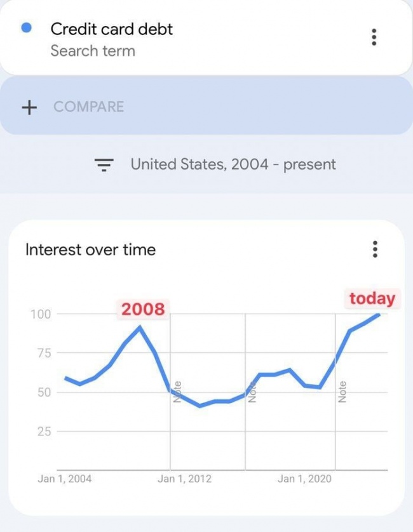Screen dimensions: 413x532
Task: Open the "United States, 2004 - present" filters
Action: [x=233, y=164]
